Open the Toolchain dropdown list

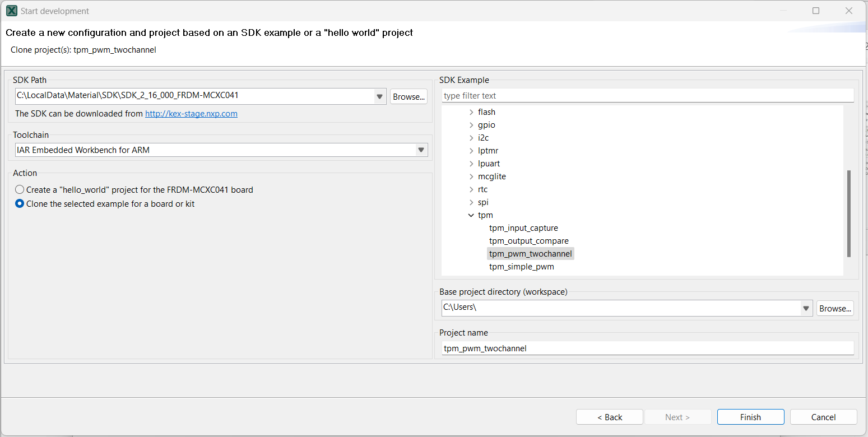pyautogui.click(x=421, y=150)
